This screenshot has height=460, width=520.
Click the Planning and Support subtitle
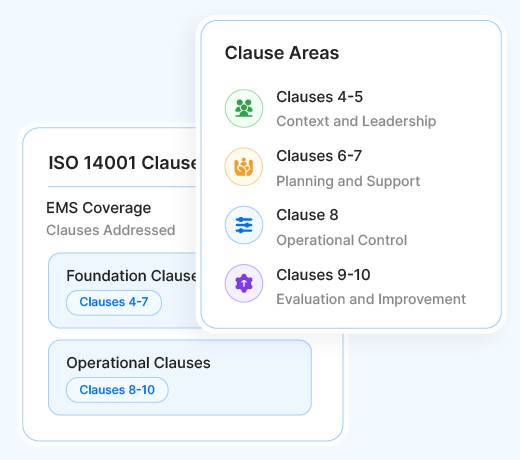click(x=348, y=181)
